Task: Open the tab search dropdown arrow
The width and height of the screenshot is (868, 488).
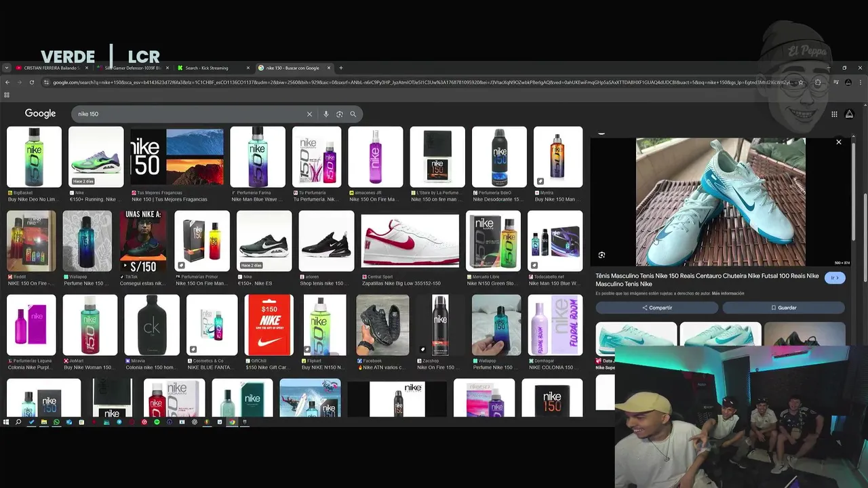Action: coord(7,68)
